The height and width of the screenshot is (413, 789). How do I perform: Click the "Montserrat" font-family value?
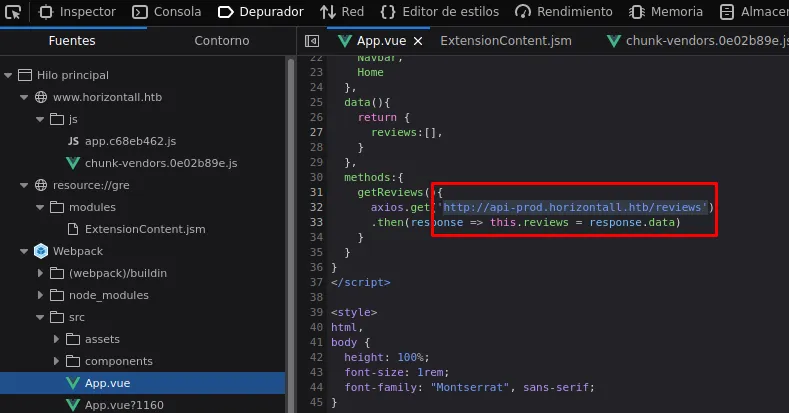[470, 387]
